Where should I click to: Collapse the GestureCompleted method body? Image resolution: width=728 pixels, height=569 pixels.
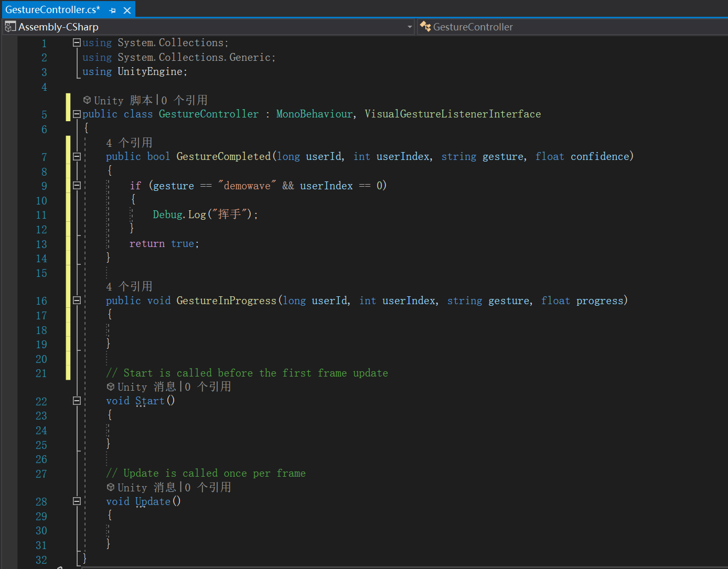76,156
